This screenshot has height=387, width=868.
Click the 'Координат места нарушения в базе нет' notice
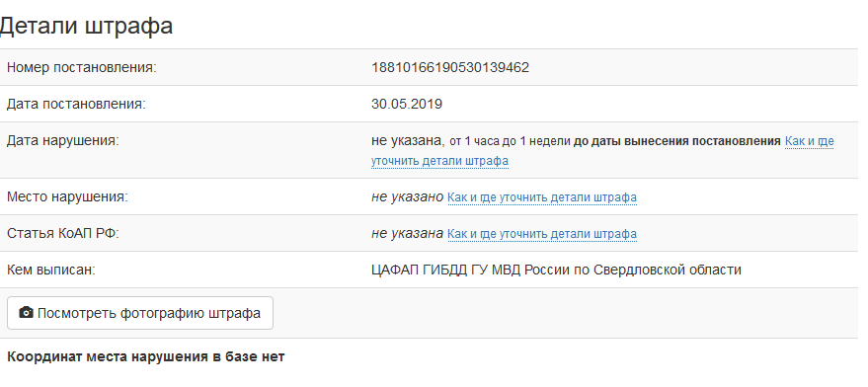pos(145,357)
